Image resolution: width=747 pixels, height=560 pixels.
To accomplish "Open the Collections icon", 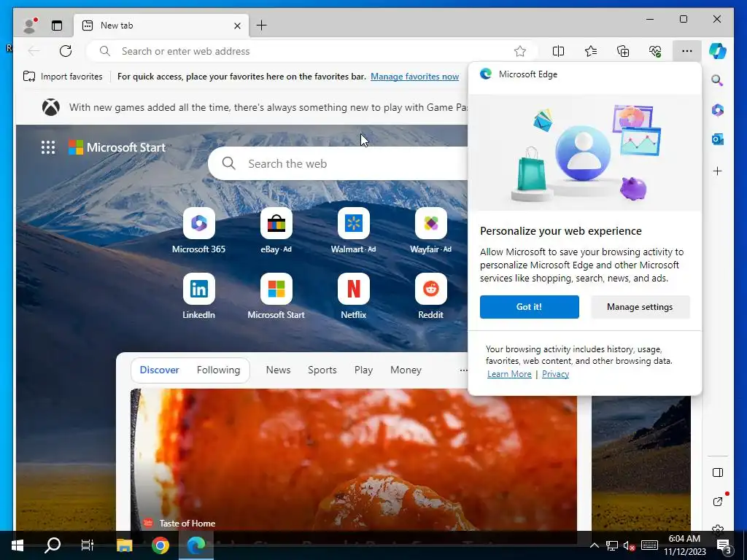I will [x=623, y=51].
